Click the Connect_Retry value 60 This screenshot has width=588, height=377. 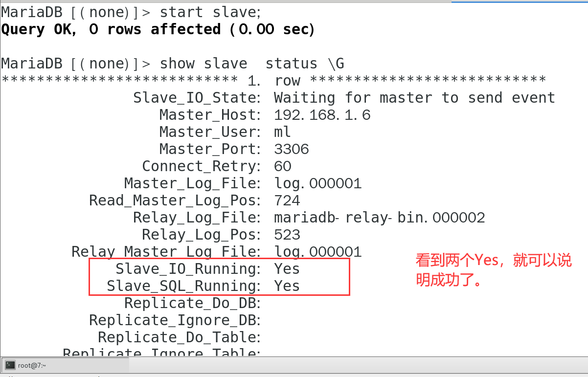282,166
